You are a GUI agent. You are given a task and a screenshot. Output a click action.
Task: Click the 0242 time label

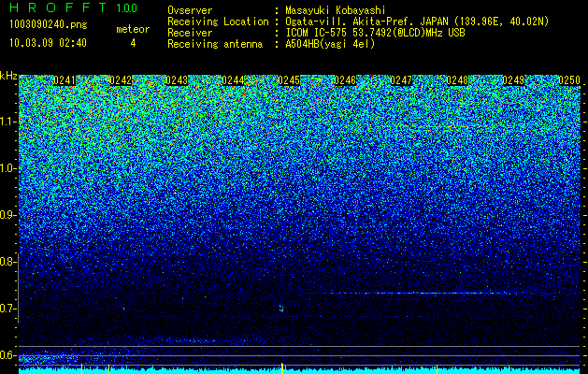(121, 80)
